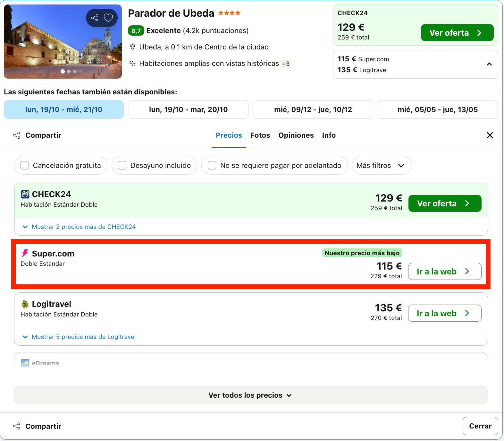Click Doble Estandar room name
504x441 pixels.
coord(43,264)
